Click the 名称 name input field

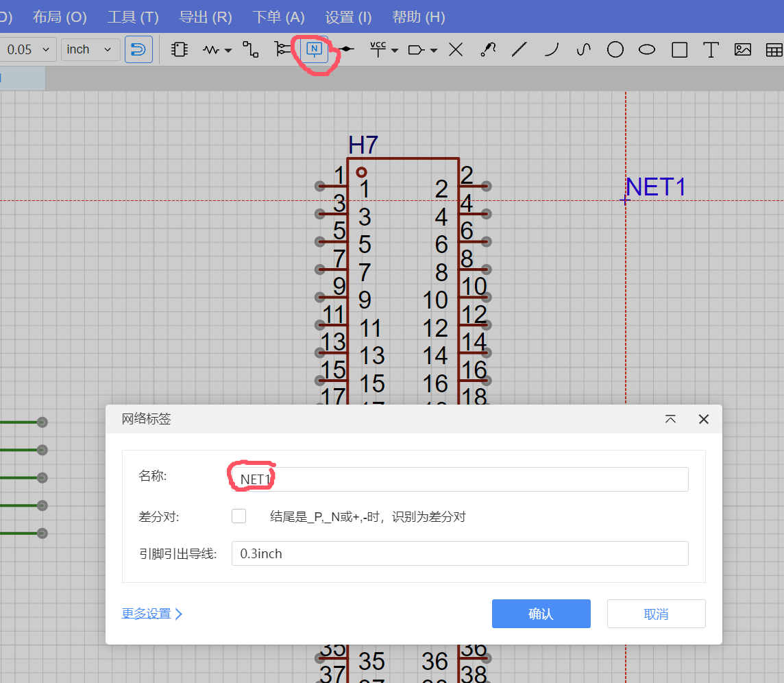click(459, 479)
